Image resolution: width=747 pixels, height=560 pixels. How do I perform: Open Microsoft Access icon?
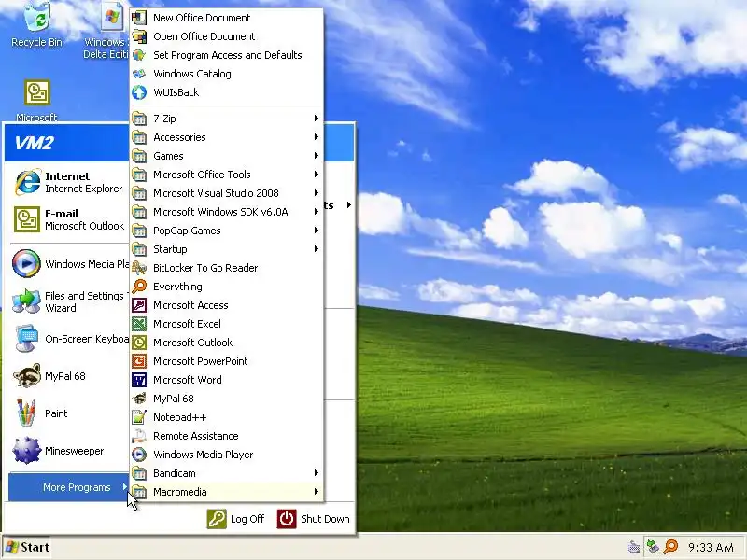(x=139, y=305)
